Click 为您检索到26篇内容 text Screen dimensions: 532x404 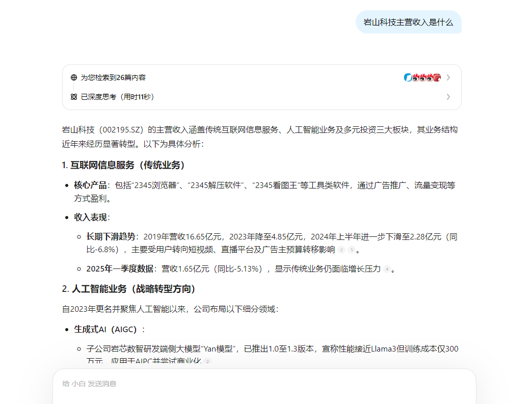(113, 77)
